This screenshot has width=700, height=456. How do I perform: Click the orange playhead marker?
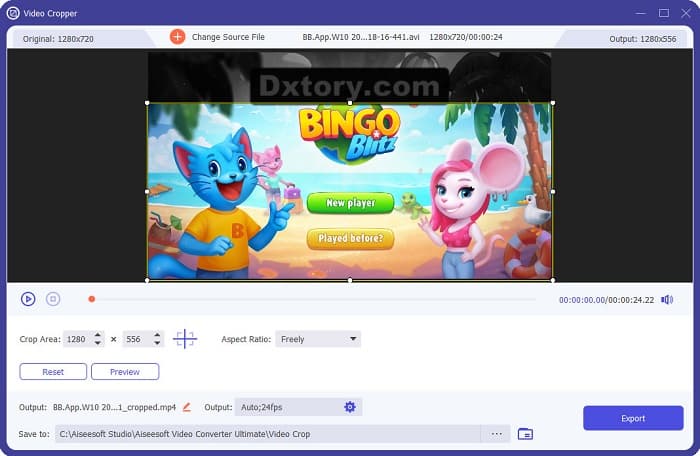tap(92, 299)
